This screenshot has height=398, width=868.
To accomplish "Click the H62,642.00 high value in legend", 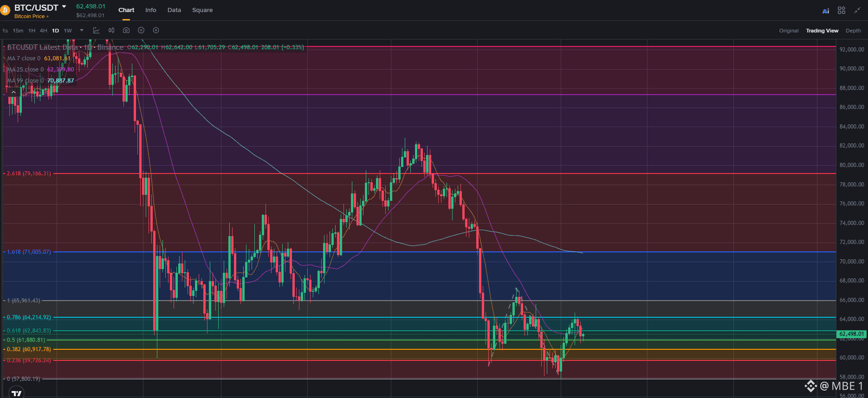I will pyautogui.click(x=176, y=47).
